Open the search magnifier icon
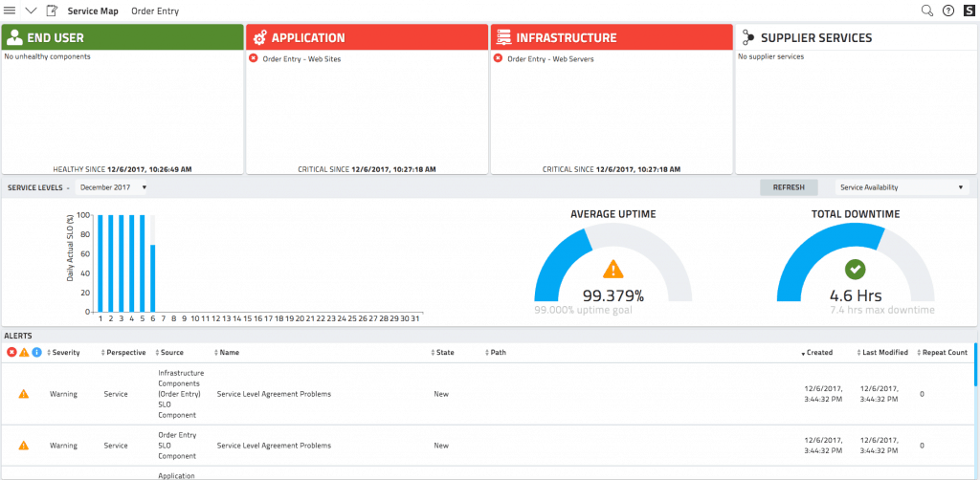The height and width of the screenshot is (480, 980). pyautogui.click(x=927, y=11)
